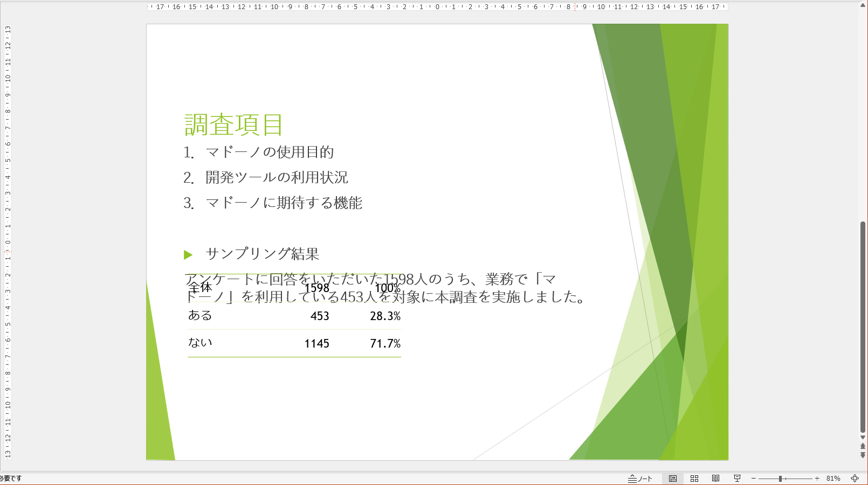Switch to Normal view icon
Viewport: 868px width, 485px height.
pyautogui.click(x=673, y=479)
